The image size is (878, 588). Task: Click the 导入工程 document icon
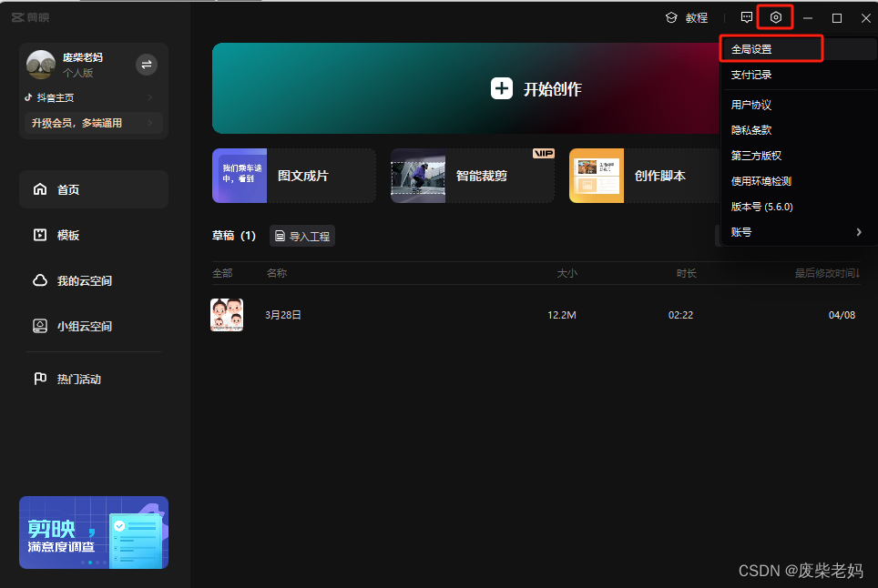[280, 236]
